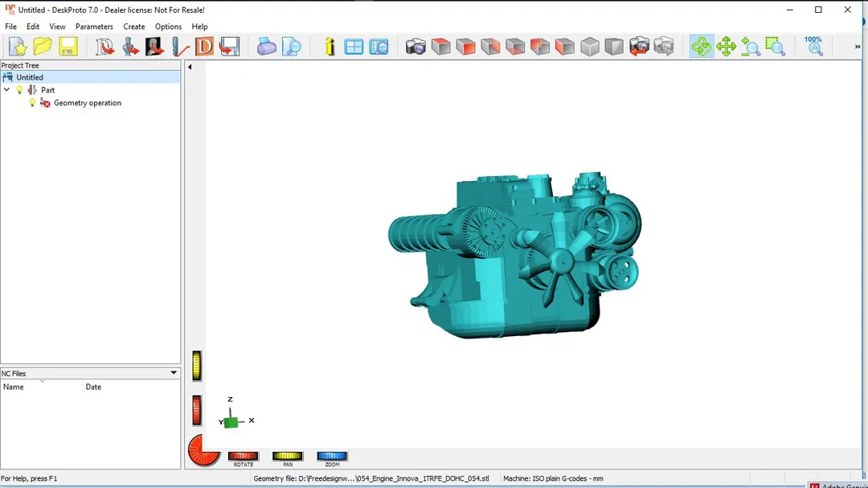
Task: Open a project using the yellow folder icon
Action: [x=43, y=47]
